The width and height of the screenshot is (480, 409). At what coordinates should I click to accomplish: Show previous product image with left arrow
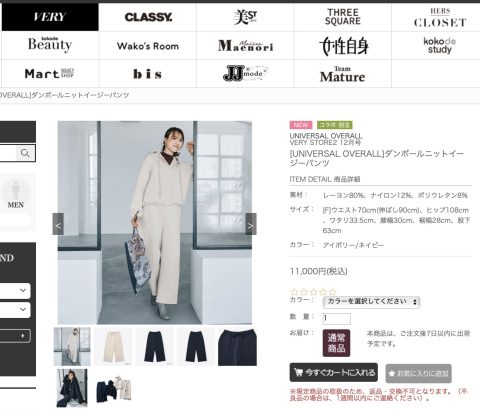point(58,224)
